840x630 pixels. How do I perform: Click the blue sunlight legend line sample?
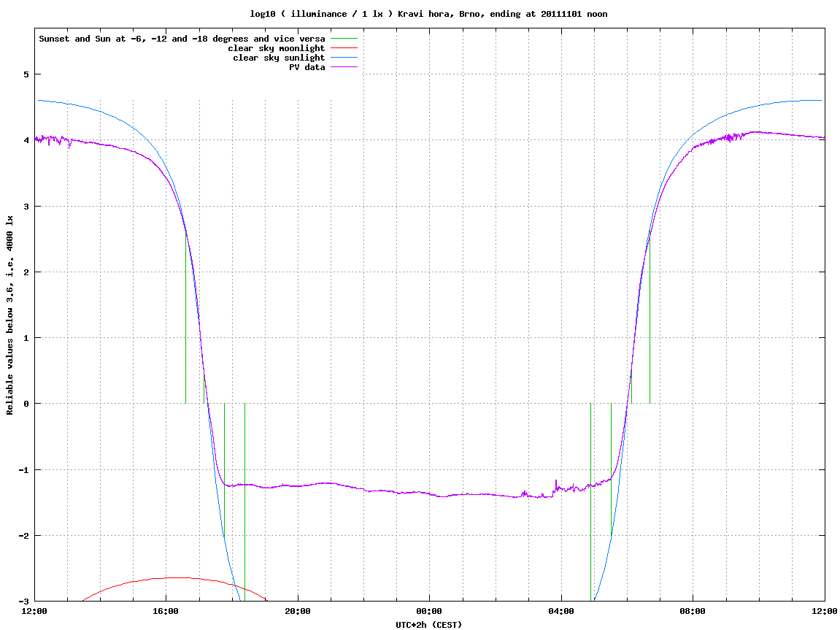(x=344, y=58)
